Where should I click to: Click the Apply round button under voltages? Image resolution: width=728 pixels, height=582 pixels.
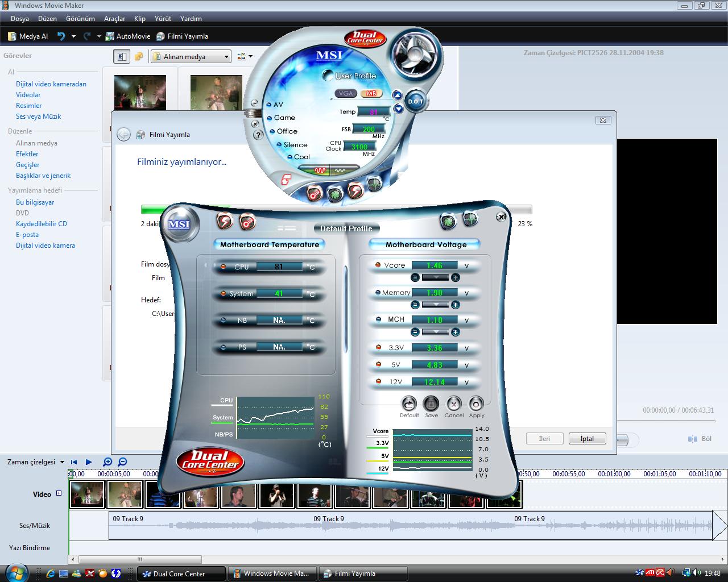476,404
